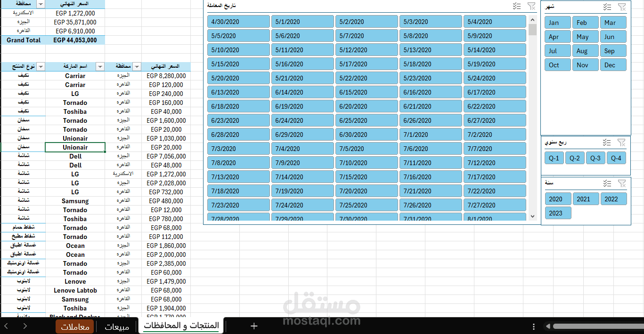Toggle multi-select in transaction date slicer

(x=517, y=6)
